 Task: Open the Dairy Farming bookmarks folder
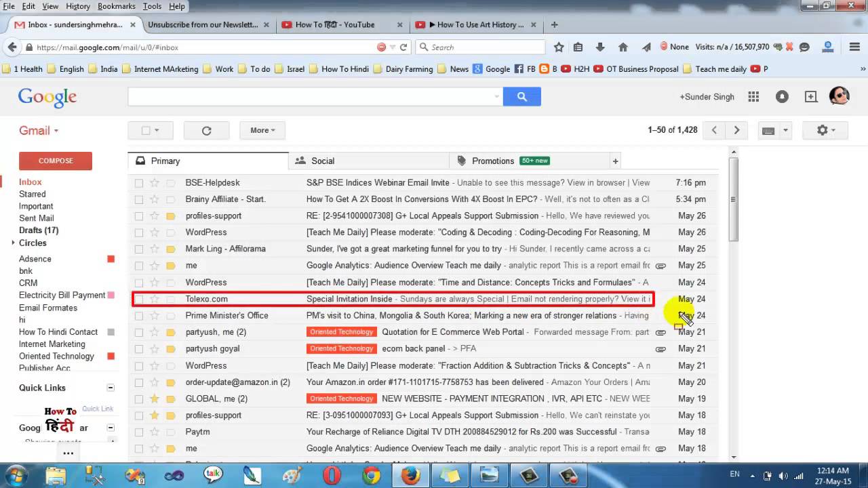[x=402, y=68]
